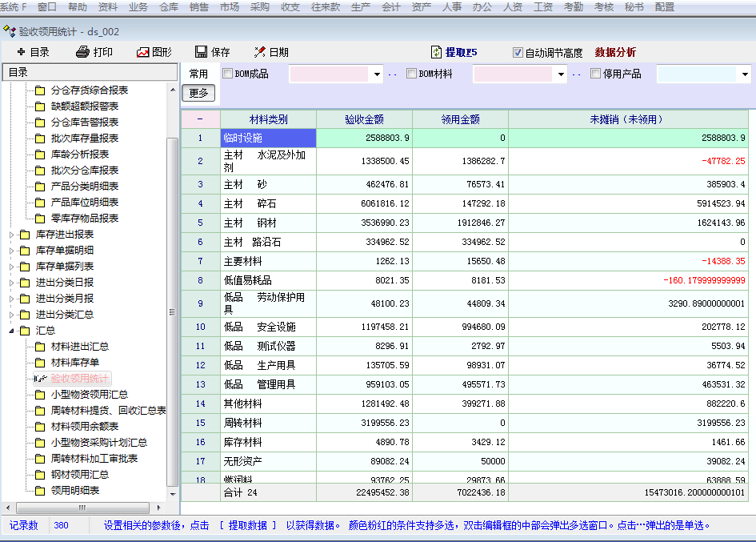This screenshot has height=542, width=756.
Task: Toggle the 自动调节高度 checkbox
Action: 518,53
